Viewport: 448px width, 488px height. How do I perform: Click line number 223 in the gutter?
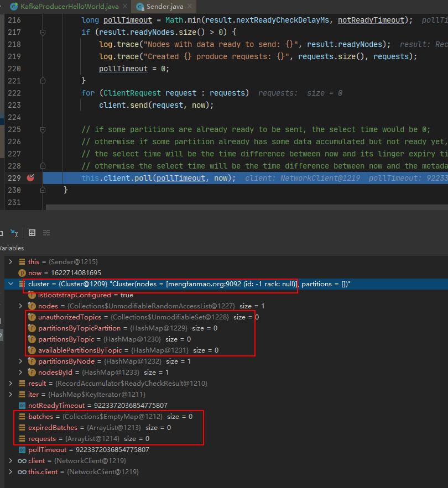click(x=14, y=105)
